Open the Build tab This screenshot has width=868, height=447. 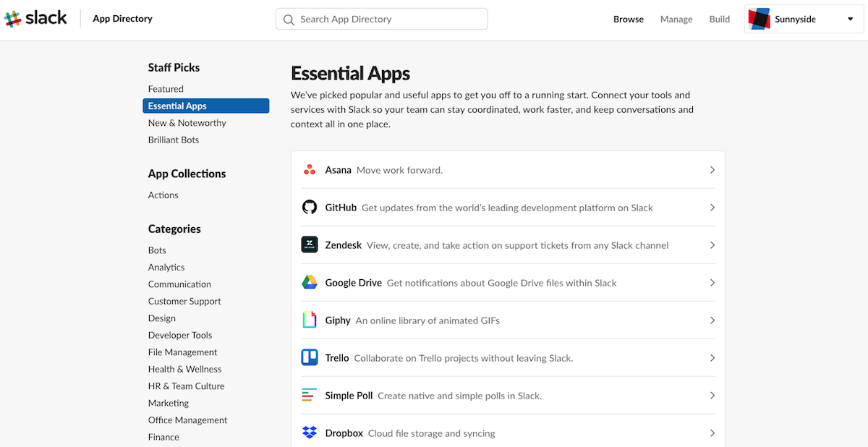click(x=720, y=20)
